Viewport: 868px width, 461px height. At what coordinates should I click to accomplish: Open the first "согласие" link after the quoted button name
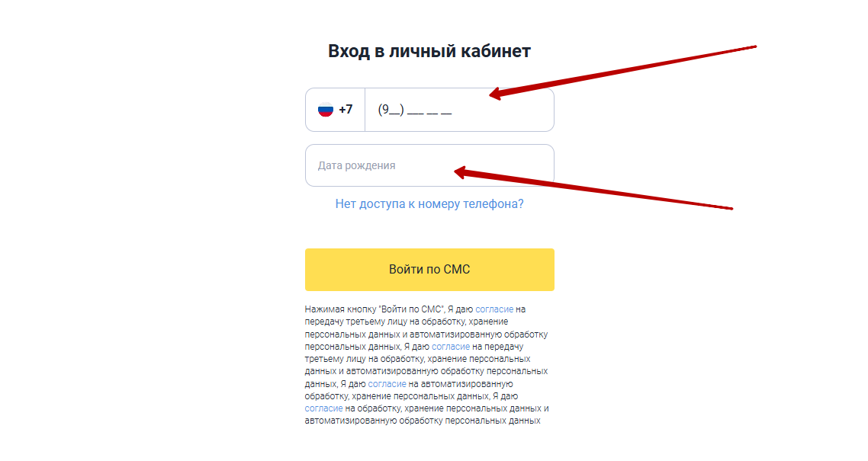pos(494,309)
